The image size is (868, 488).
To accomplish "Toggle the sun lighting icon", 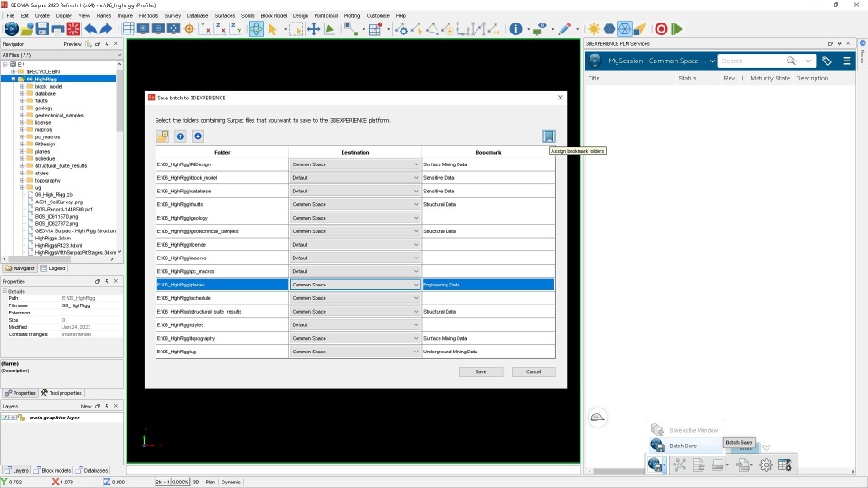I will (x=594, y=29).
